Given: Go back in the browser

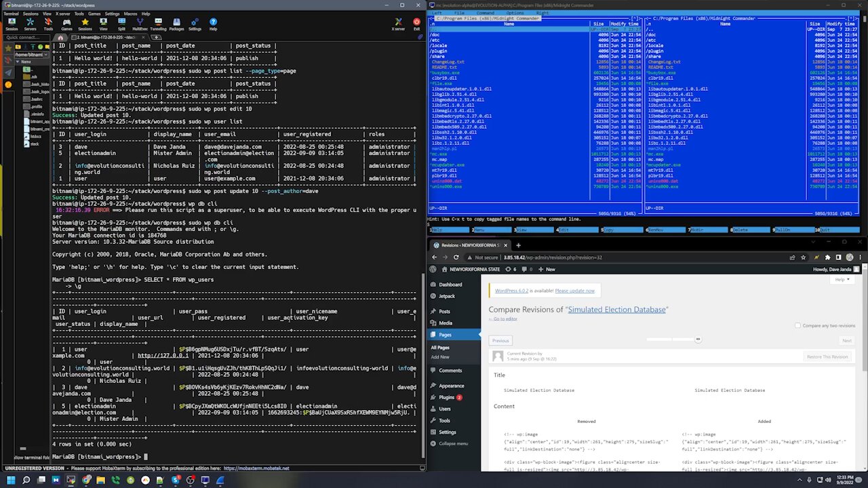Looking at the screenshot, I should pos(435,258).
